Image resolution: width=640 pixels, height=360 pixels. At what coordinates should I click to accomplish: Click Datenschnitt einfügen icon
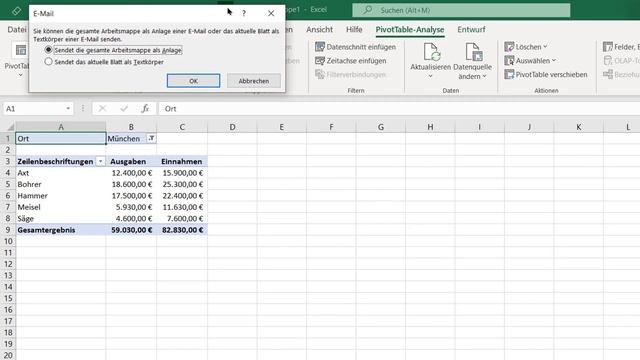click(320, 47)
